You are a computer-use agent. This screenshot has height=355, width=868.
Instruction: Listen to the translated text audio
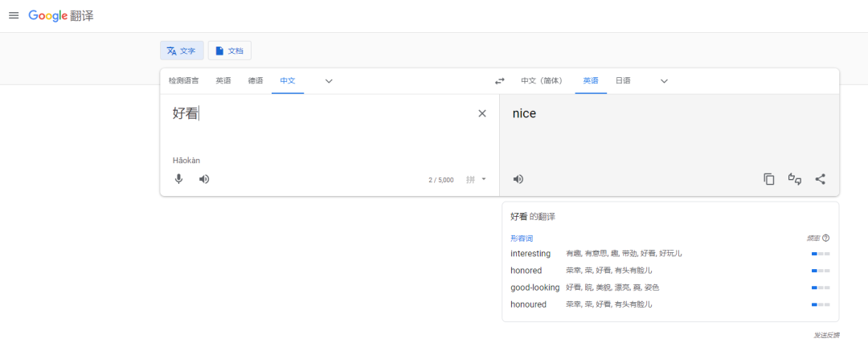(x=518, y=179)
